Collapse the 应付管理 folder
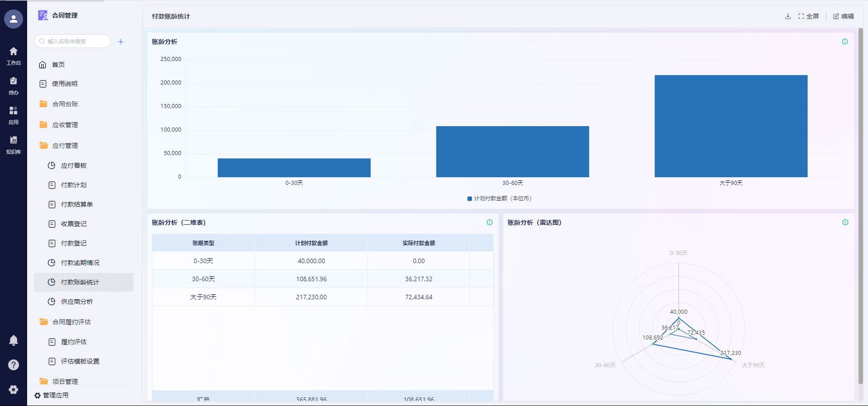Viewport: 868px width, 406px height. (x=65, y=146)
